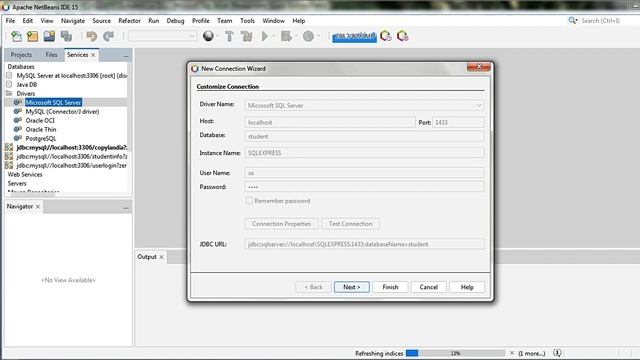
Task: Open the Debug menu
Action: (x=175, y=21)
